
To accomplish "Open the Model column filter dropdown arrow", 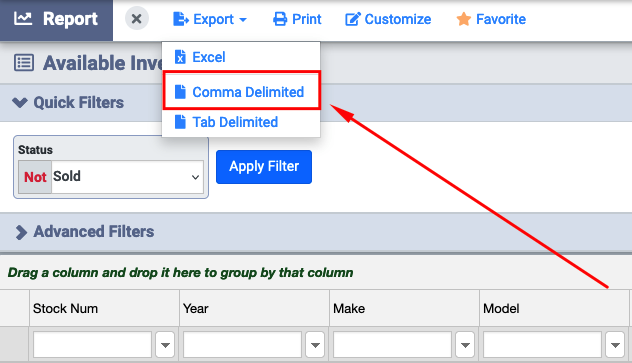I will [615, 345].
